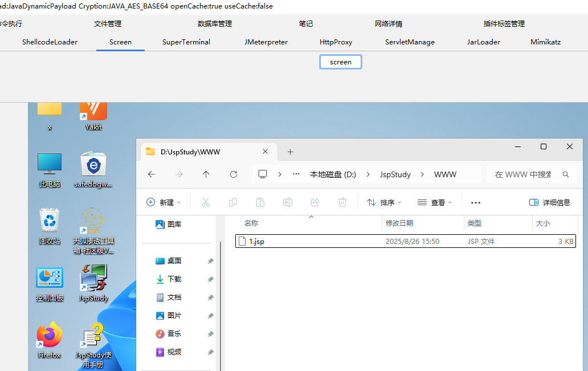This screenshot has width=588, height=371.
Task: Open the 文件管理 tab
Action: (108, 23)
